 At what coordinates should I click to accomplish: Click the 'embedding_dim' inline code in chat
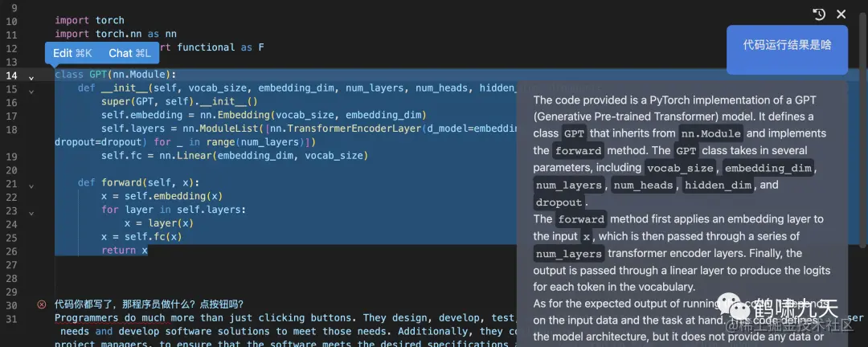pos(768,168)
